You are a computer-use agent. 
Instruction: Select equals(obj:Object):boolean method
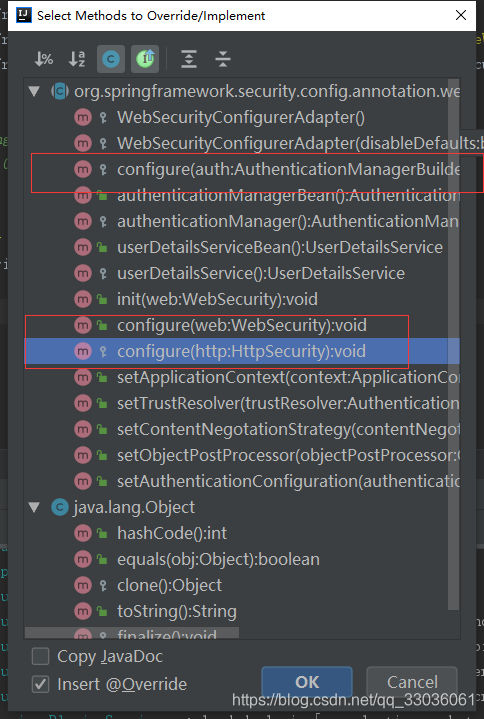coord(242,559)
